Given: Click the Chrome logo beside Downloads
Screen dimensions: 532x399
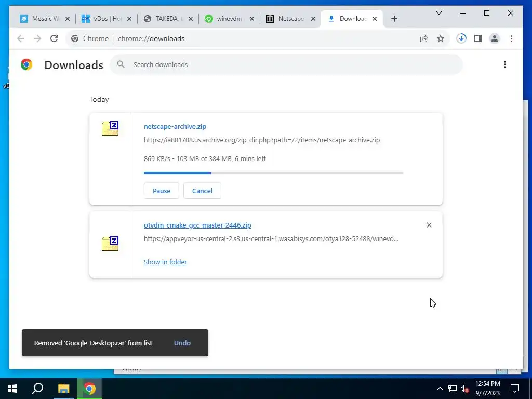Looking at the screenshot, I should point(26,64).
